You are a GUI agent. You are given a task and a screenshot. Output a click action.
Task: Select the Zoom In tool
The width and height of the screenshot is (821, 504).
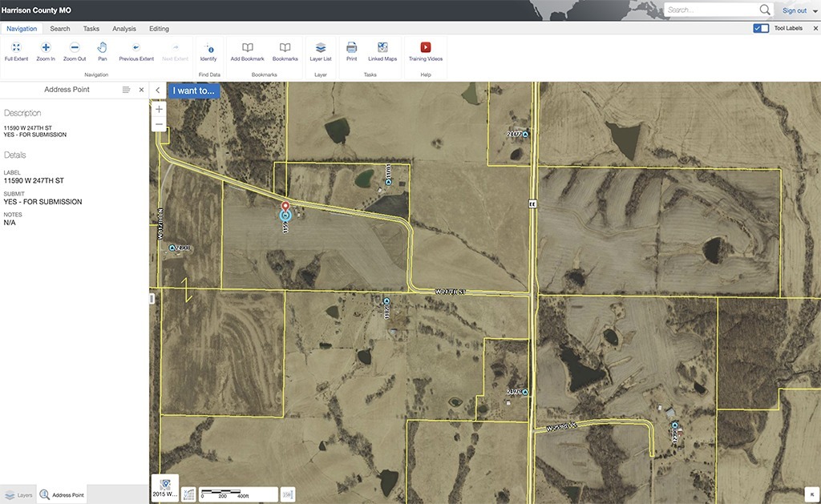pos(46,51)
